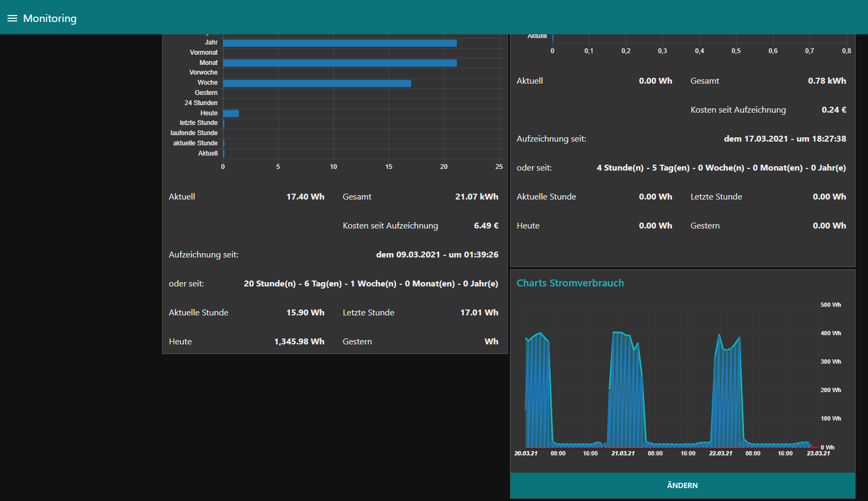Screen dimensions: 868x501
Task: Click the laufende Stunde chart label
Action: [x=194, y=133]
